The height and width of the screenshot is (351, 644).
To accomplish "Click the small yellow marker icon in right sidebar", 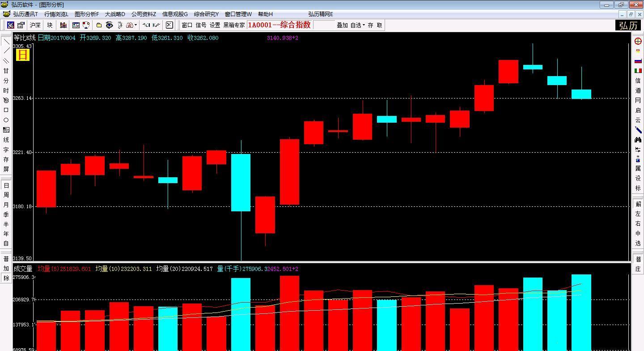I will [638, 51].
